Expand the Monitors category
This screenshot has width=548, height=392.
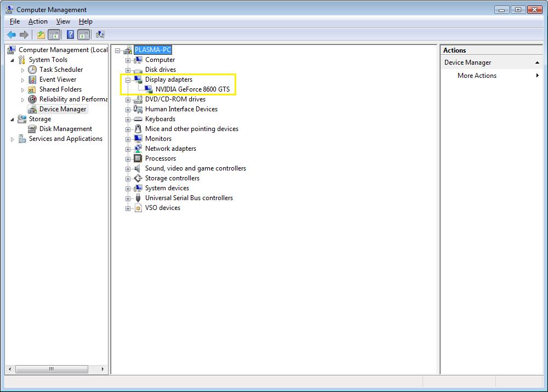[x=128, y=139]
